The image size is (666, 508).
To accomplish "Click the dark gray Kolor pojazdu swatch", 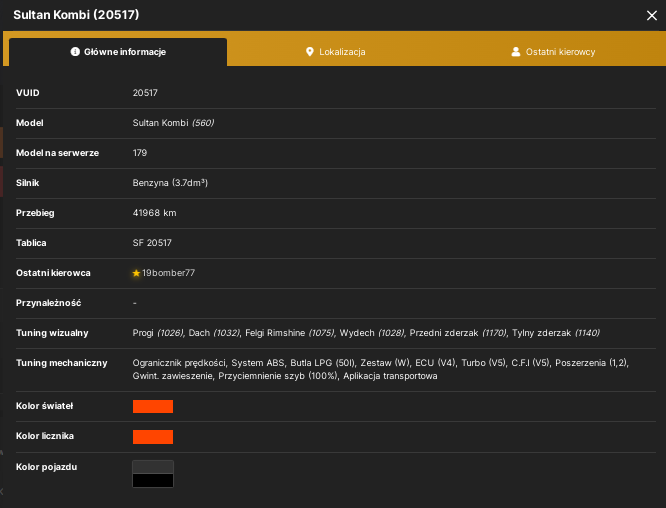I will pyautogui.click(x=153, y=467).
